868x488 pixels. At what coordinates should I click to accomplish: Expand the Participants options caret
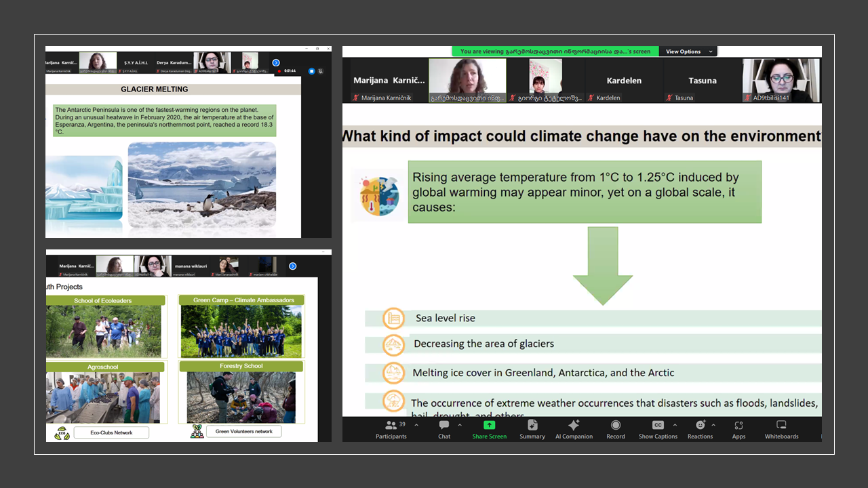(416, 426)
